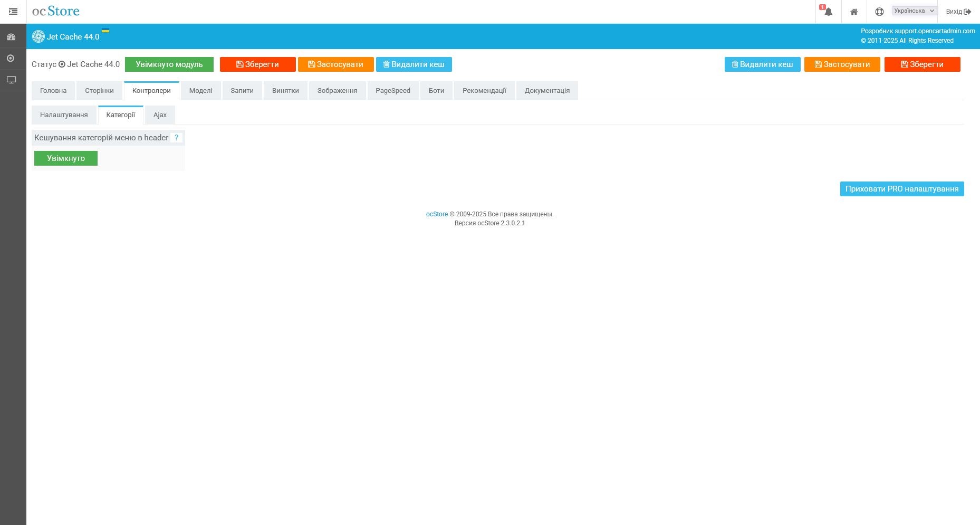Screen dimensions: 980x525
Task: Open the Українська language dropdown
Action: click(914, 10)
